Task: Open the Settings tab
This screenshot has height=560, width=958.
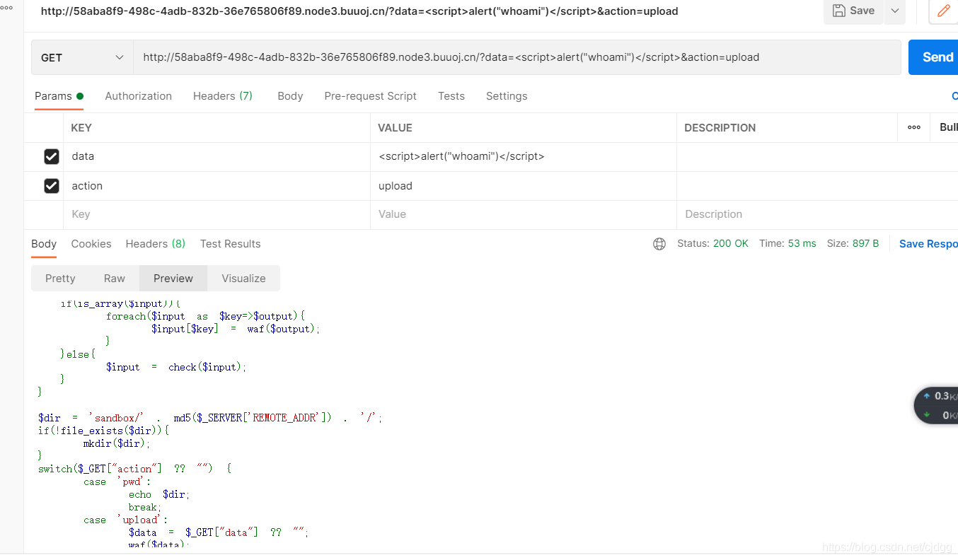Action: click(x=507, y=96)
